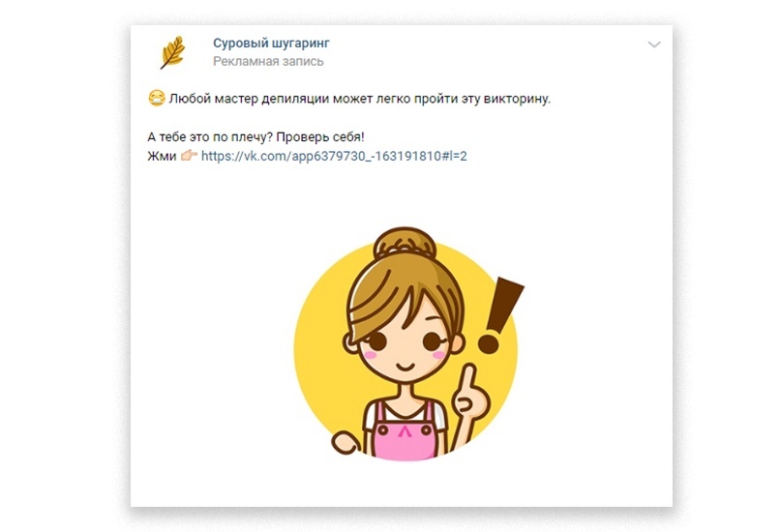The image size is (781, 532).
Task: Click the girl's small hand at left
Action: [x=345, y=443]
